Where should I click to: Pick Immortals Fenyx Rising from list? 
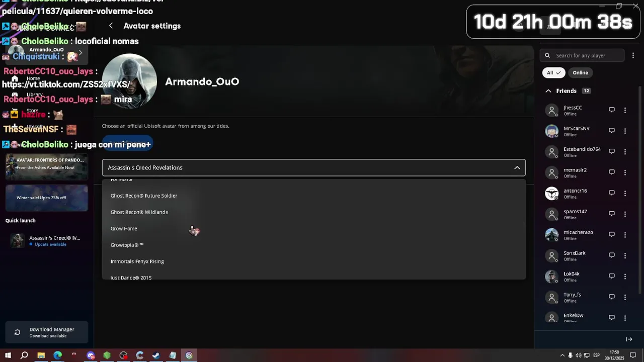coord(314,261)
